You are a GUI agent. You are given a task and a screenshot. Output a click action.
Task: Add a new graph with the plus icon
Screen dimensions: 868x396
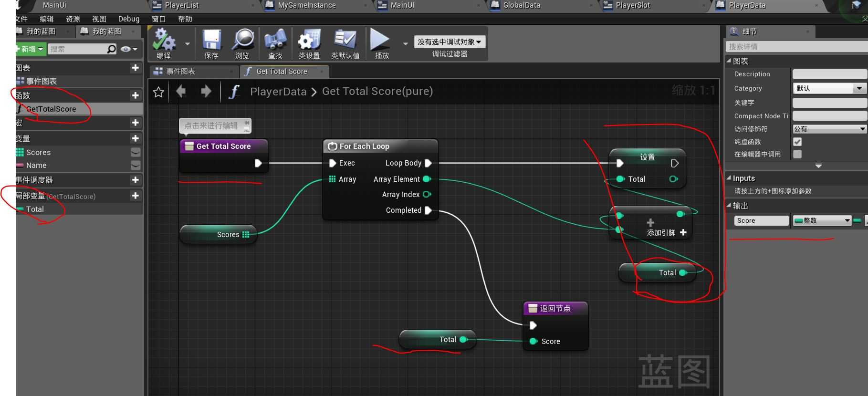tap(135, 68)
